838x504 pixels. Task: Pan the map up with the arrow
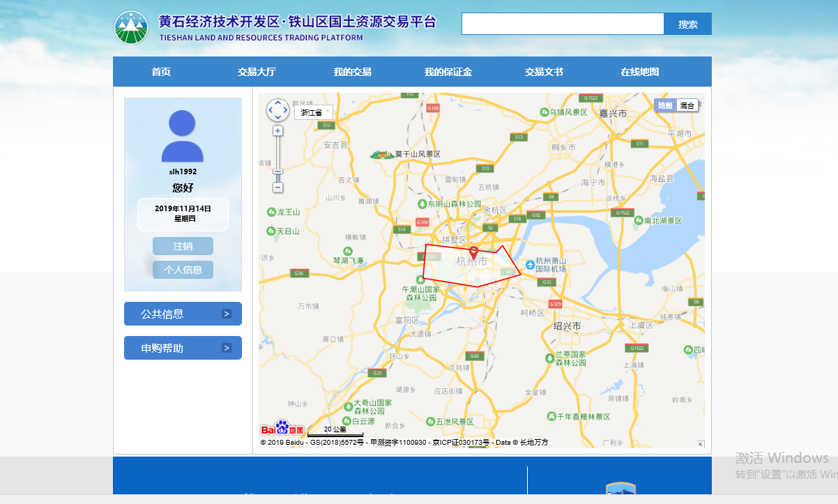(277, 102)
